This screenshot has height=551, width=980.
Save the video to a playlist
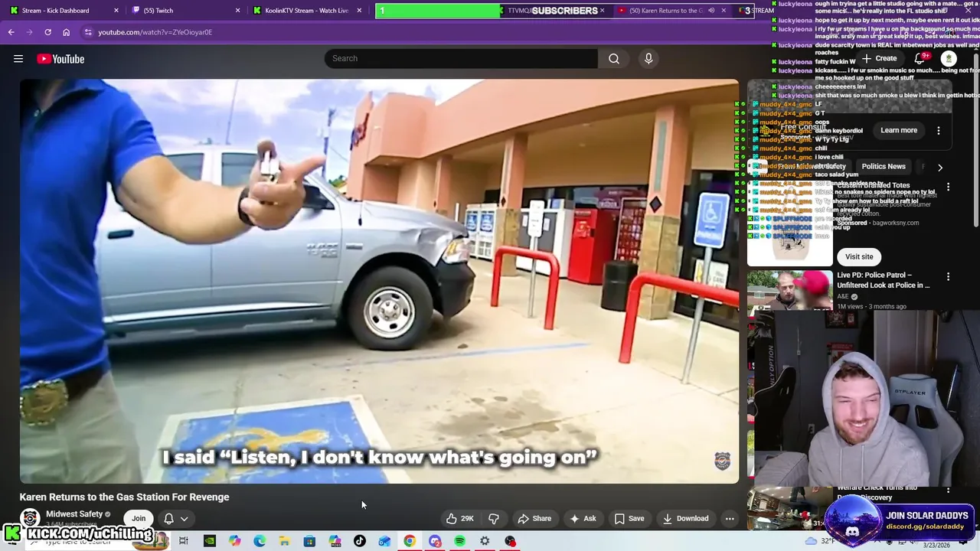(629, 518)
